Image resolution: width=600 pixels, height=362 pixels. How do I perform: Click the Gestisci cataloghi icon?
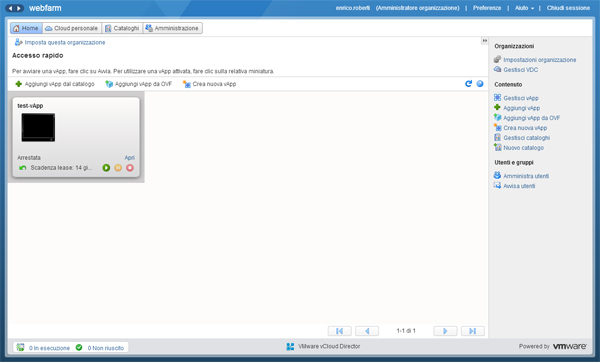tap(497, 137)
